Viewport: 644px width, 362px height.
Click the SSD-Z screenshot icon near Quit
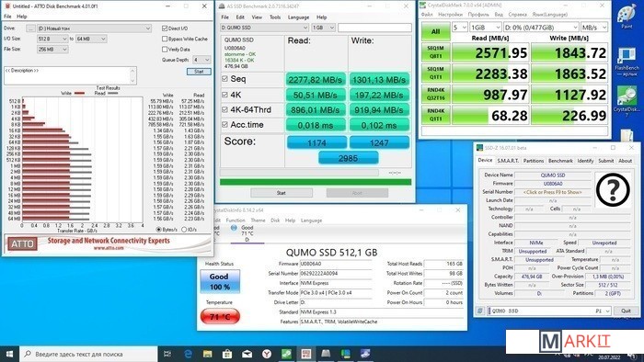(x=479, y=311)
